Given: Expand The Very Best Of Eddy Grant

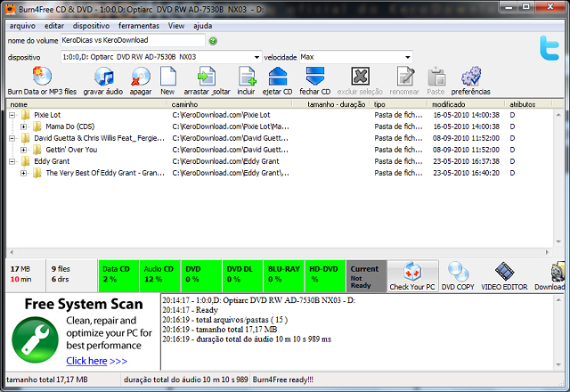Looking at the screenshot, I should pyautogui.click(x=24, y=173).
